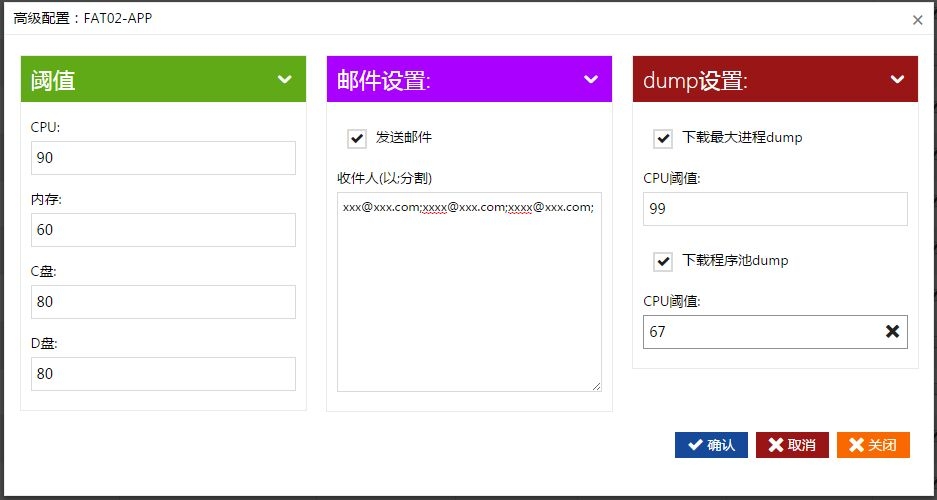Click the D盘: label
Screen dimensions: 937x500
[44, 343]
